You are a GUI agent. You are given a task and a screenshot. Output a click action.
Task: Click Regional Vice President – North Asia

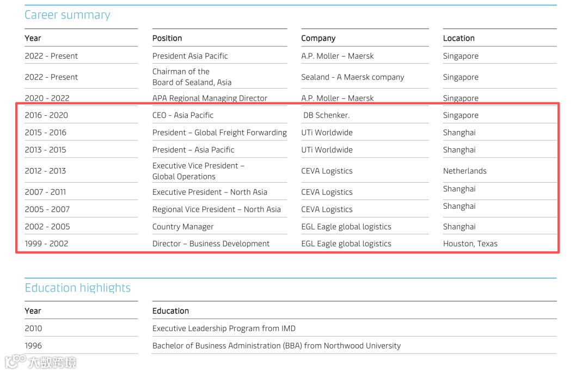(x=216, y=209)
